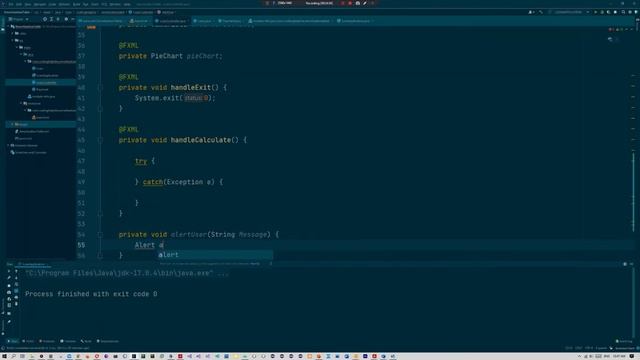Open the Problems tool window tab

click(x=47, y=341)
